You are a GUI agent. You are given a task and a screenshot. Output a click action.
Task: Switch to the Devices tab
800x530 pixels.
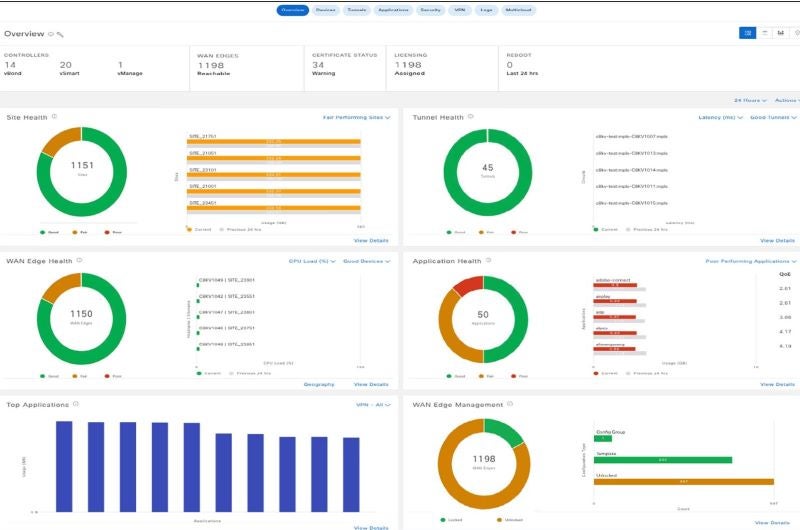click(326, 10)
